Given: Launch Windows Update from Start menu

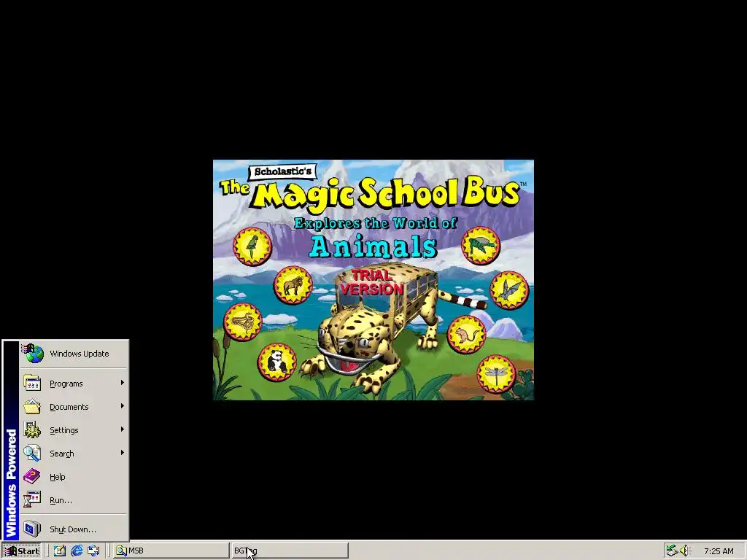Looking at the screenshot, I should pyautogui.click(x=74, y=354).
